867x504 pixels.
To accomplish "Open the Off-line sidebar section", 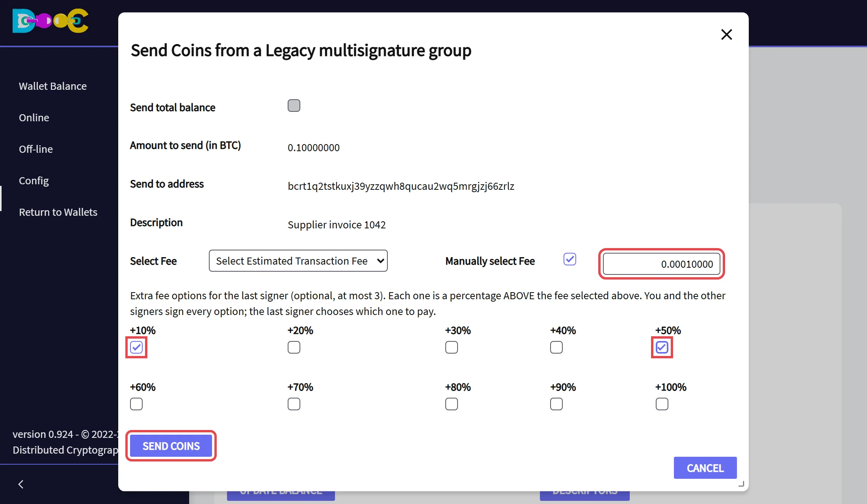I will pyautogui.click(x=36, y=149).
